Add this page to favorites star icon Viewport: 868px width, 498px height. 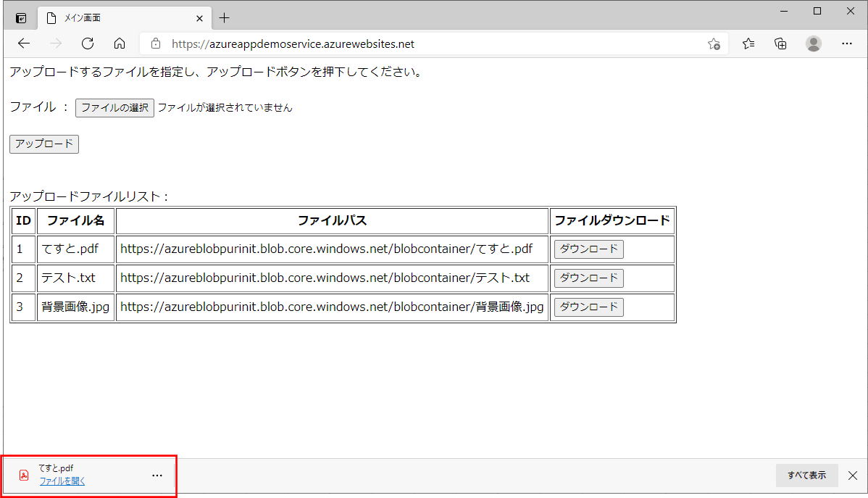tap(714, 43)
